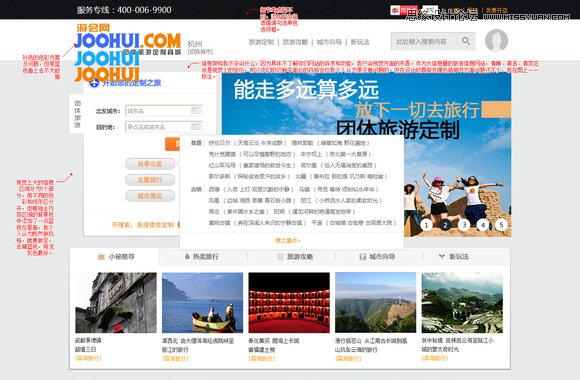Image resolution: width=580 pixels, height=380 pixels.
Task: Open the mountain ridge thumbnail
Action: pyautogui.click(x=375, y=303)
